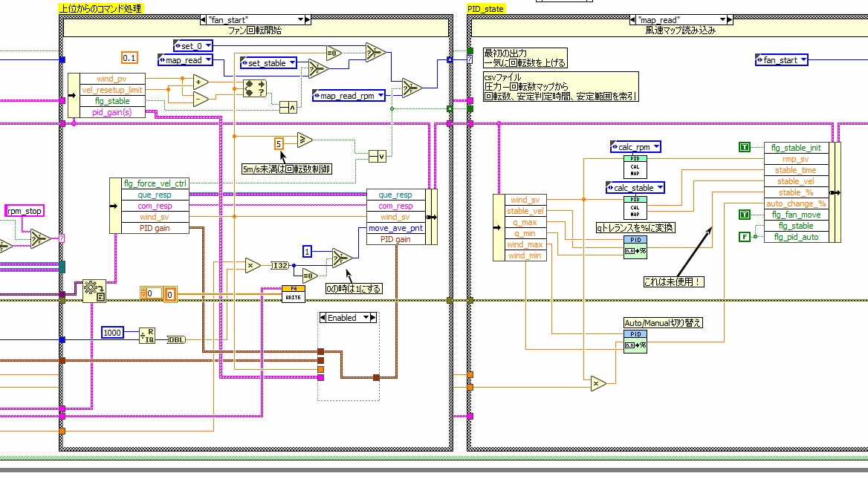
Task: Toggle the False constant near flg_pid_auto
Action: point(745,237)
